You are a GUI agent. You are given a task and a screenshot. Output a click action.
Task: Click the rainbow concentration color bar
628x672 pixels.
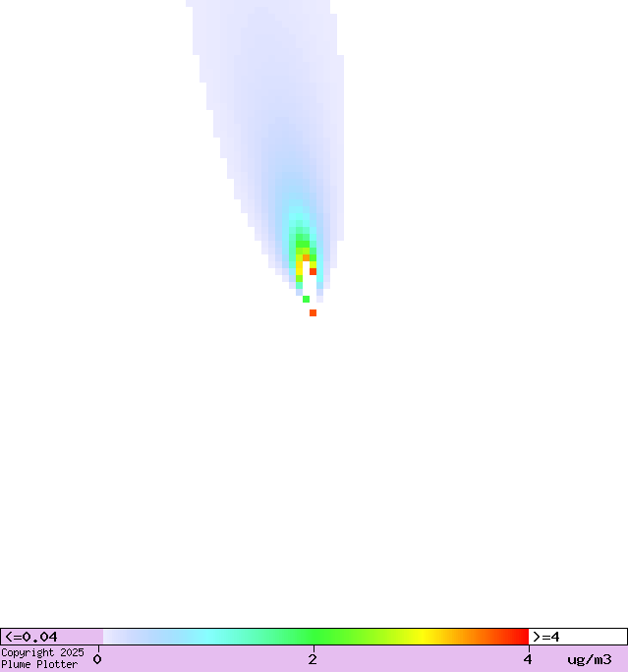coord(315,637)
